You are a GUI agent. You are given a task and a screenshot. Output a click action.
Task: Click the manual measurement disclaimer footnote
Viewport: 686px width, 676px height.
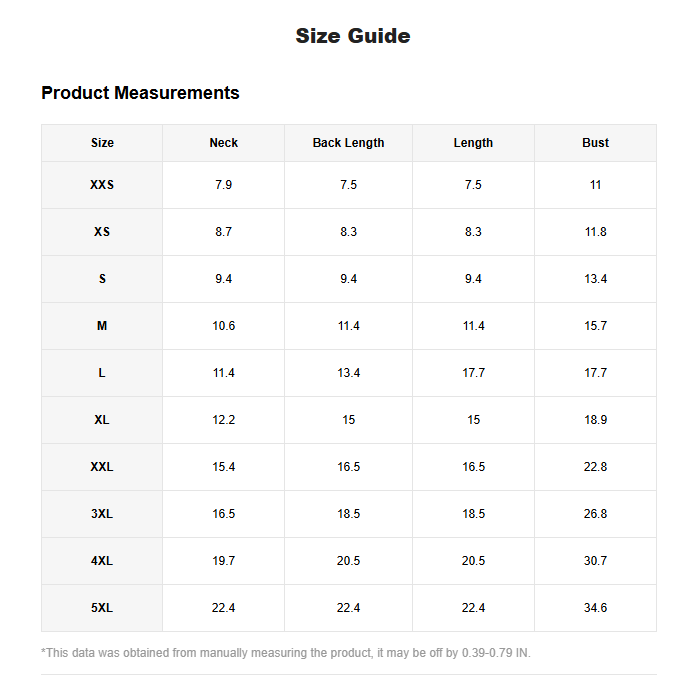[285, 653]
